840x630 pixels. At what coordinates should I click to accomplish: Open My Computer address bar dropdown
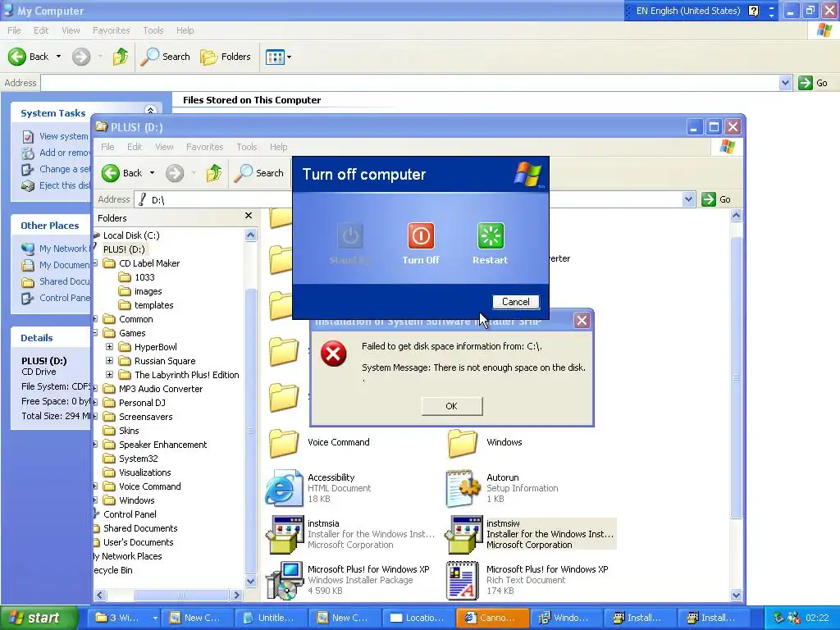pos(785,83)
